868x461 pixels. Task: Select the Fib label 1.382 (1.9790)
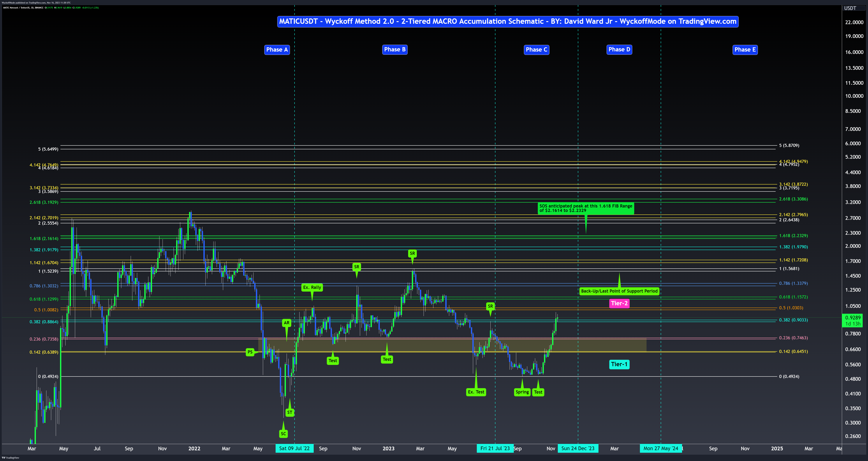coord(793,247)
